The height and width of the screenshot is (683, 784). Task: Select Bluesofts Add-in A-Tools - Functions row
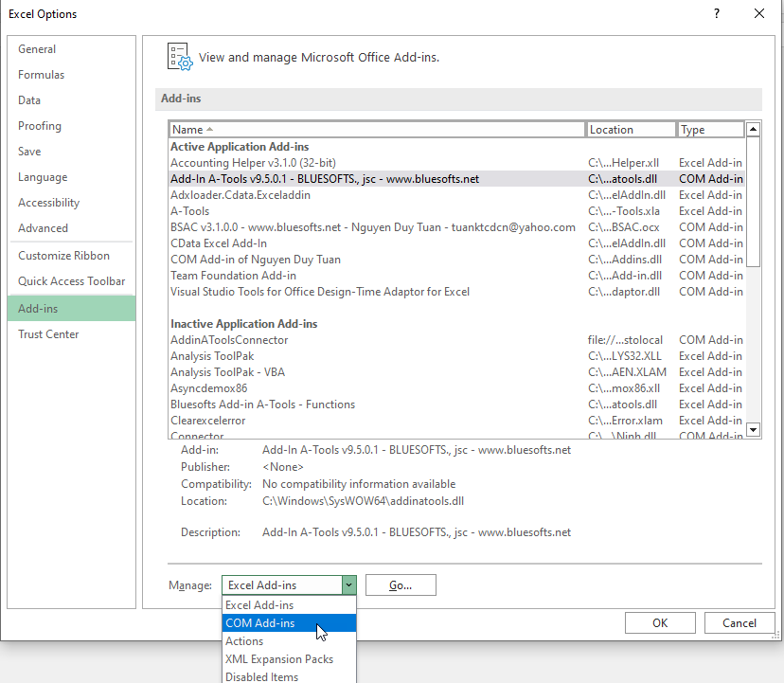tap(457, 404)
